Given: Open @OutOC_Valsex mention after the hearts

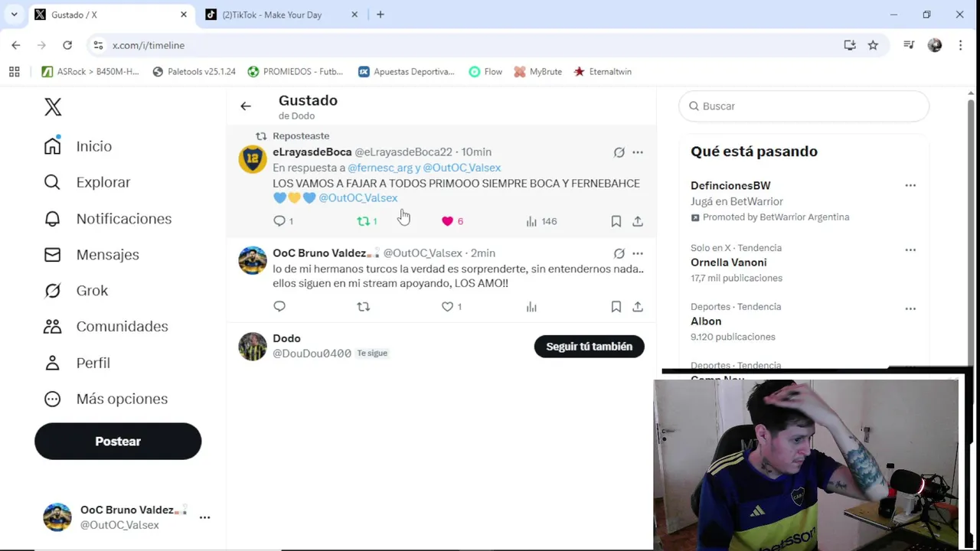Looking at the screenshot, I should [x=358, y=197].
